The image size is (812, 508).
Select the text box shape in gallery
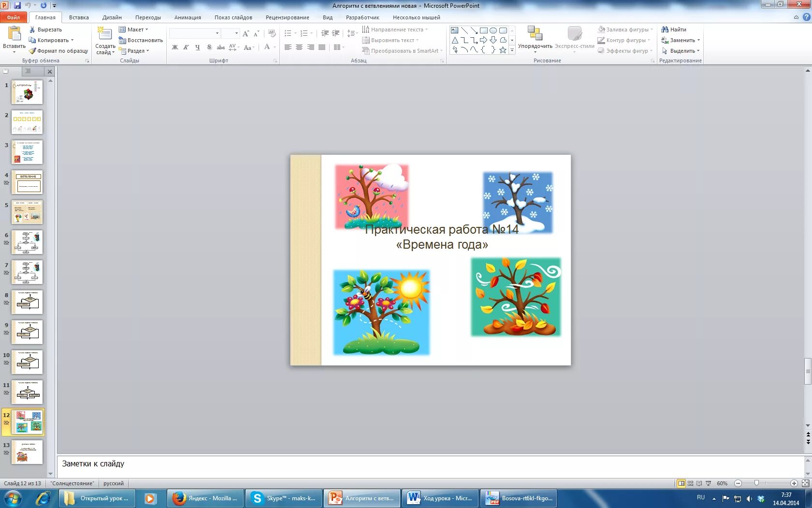454,30
